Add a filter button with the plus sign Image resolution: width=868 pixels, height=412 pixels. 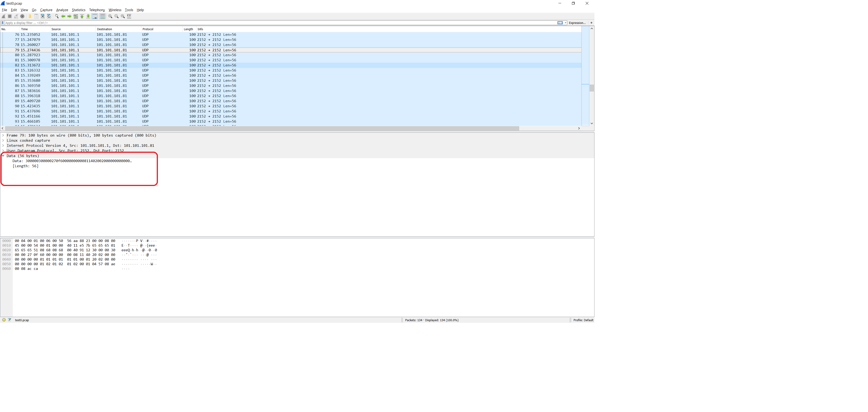click(x=592, y=23)
